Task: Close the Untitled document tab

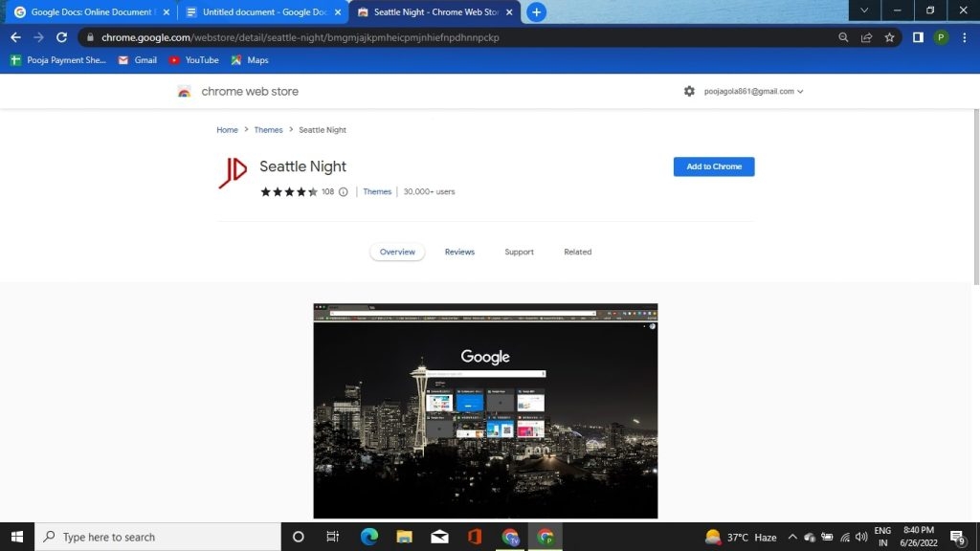Action: 338,11
